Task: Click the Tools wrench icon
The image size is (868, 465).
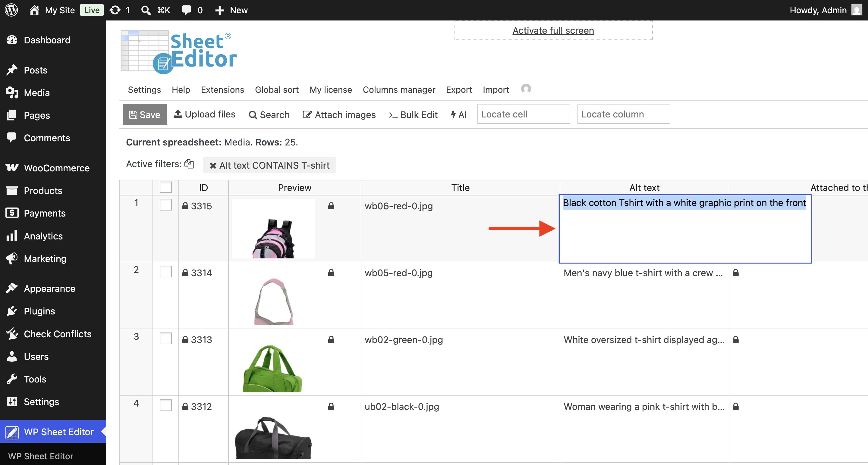Action: pyautogui.click(x=12, y=379)
